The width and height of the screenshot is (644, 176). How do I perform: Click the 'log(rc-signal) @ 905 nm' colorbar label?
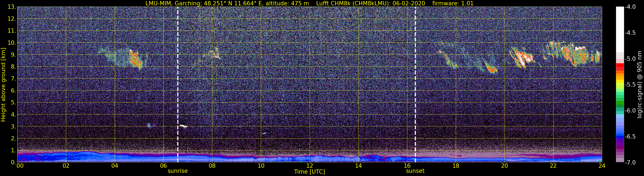point(640,85)
